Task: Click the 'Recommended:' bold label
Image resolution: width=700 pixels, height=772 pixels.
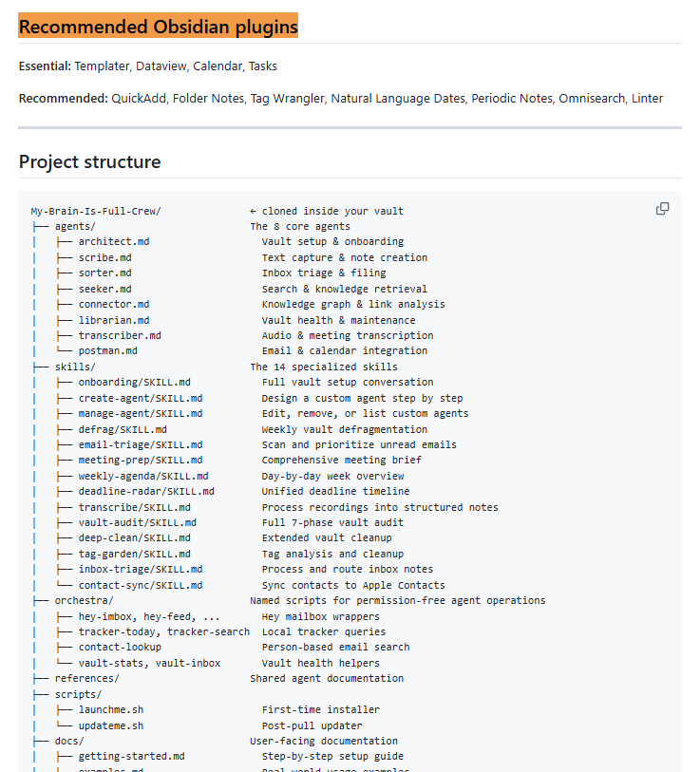Action: (x=63, y=99)
